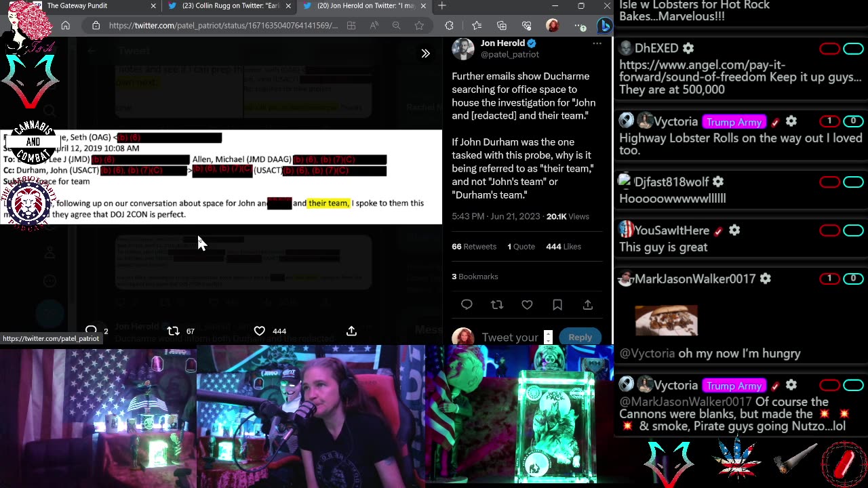Open gear settings next to YouSawItHere
Image resolution: width=868 pixels, height=488 pixels.
[734, 230]
